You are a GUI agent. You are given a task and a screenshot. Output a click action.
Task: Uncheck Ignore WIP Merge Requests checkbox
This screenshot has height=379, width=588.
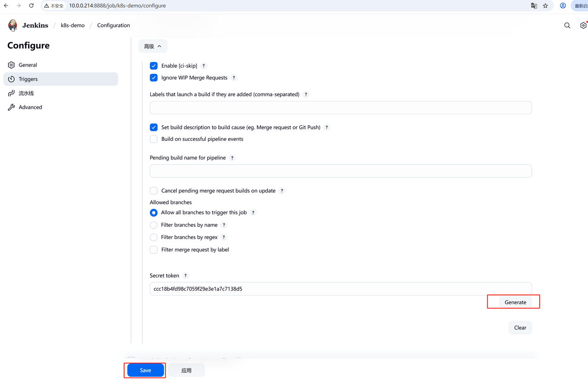click(154, 78)
